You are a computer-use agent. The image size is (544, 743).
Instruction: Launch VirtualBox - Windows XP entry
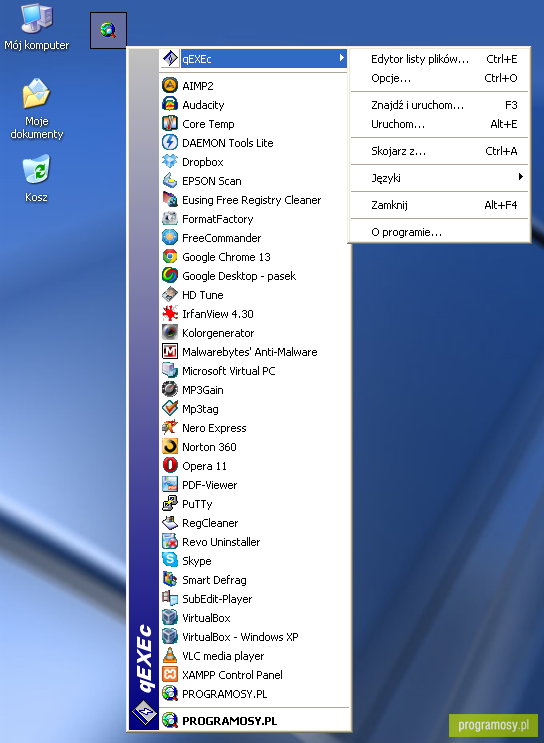click(x=254, y=637)
